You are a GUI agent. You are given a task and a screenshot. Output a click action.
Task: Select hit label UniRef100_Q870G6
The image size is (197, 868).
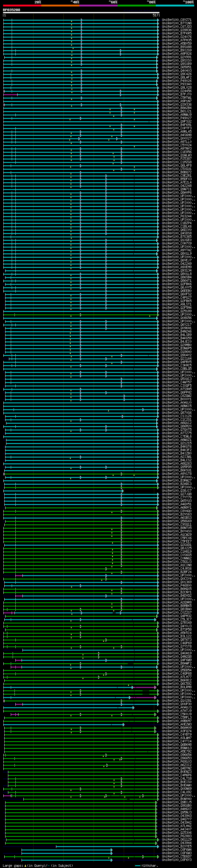click(x=177, y=413)
